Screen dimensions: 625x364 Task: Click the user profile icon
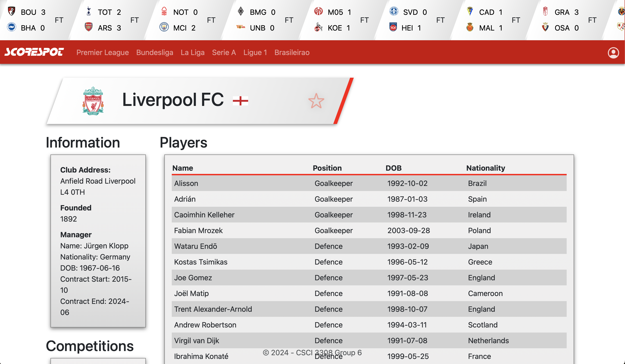(x=613, y=52)
